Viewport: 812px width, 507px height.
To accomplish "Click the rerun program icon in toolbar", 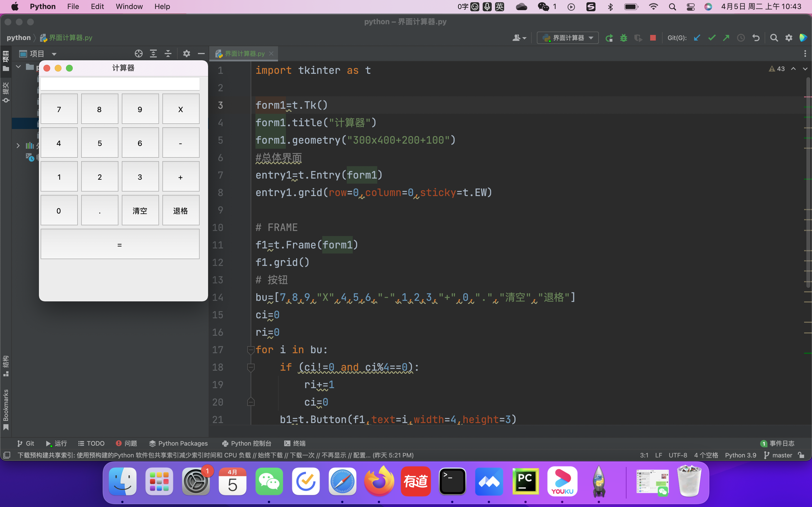I will pos(609,38).
